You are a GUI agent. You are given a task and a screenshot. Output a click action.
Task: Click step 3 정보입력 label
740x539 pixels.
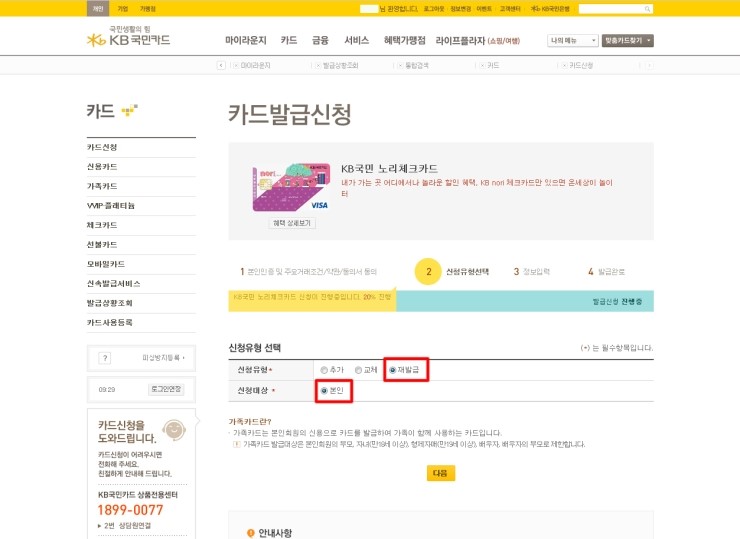532,272
